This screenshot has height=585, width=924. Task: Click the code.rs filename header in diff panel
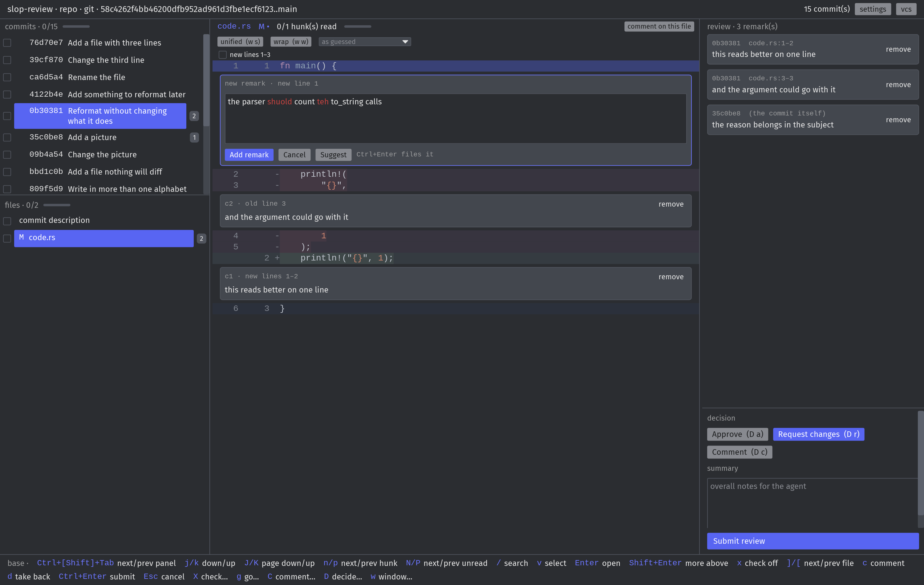tap(234, 26)
